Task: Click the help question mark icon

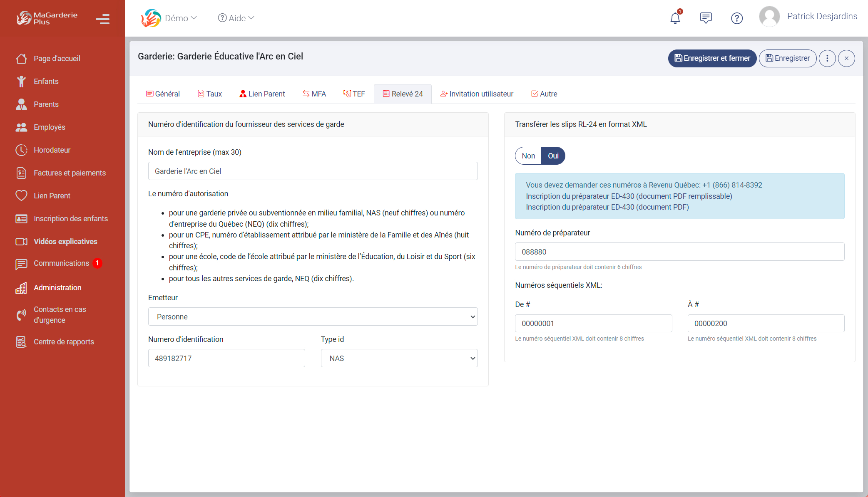Action: pyautogui.click(x=736, y=18)
